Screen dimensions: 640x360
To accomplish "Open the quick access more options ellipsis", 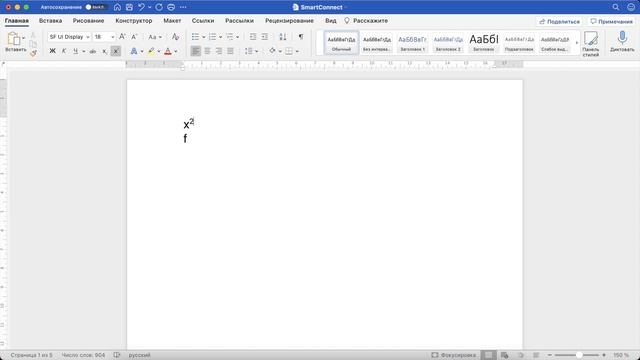I will [183, 7].
